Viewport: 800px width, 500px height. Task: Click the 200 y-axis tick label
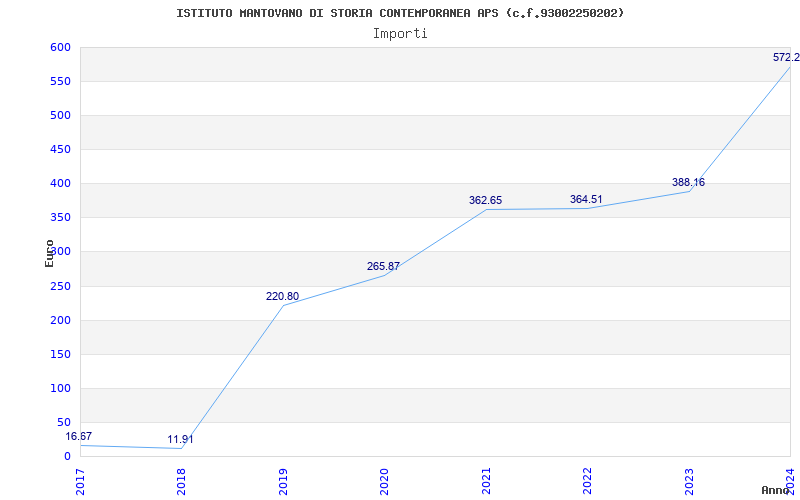60,320
